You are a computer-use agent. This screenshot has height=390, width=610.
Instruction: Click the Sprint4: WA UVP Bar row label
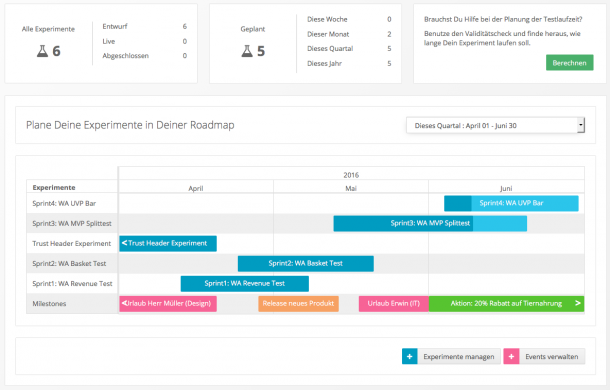64,203
